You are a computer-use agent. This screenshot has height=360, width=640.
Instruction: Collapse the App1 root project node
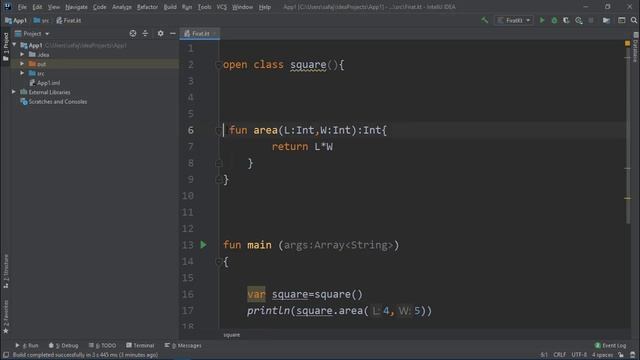(14, 45)
